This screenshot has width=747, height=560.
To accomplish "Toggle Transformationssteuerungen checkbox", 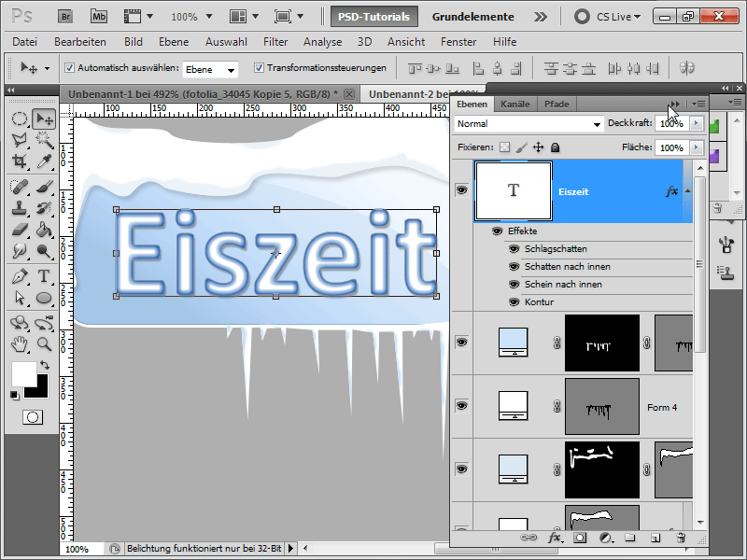I will (x=259, y=67).
